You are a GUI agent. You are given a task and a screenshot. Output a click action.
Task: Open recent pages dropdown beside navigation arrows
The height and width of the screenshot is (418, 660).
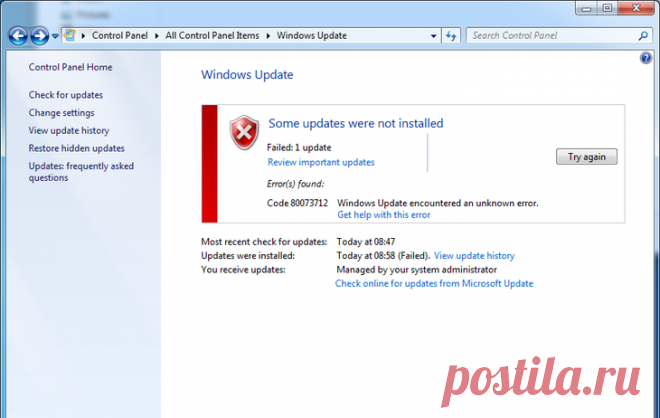(x=55, y=36)
